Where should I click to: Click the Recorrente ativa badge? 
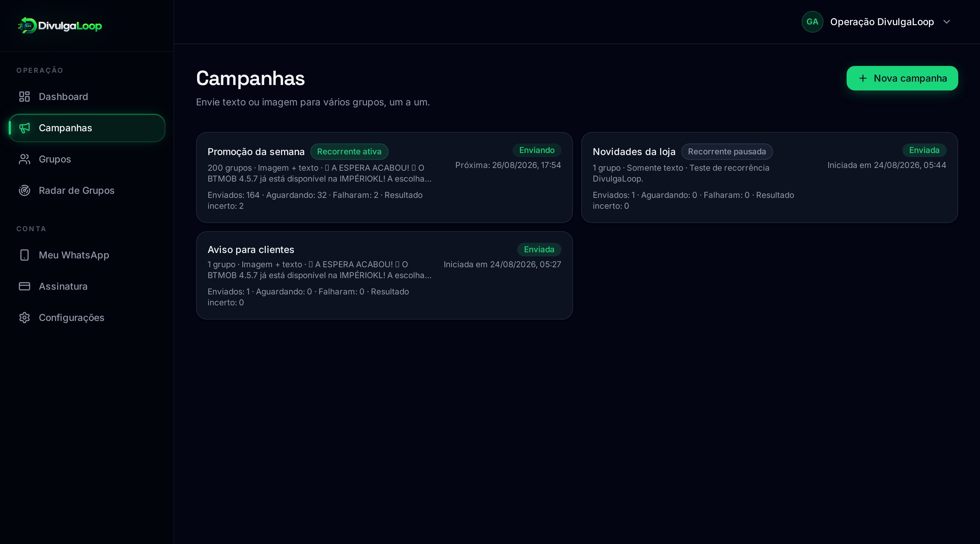tap(349, 151)
